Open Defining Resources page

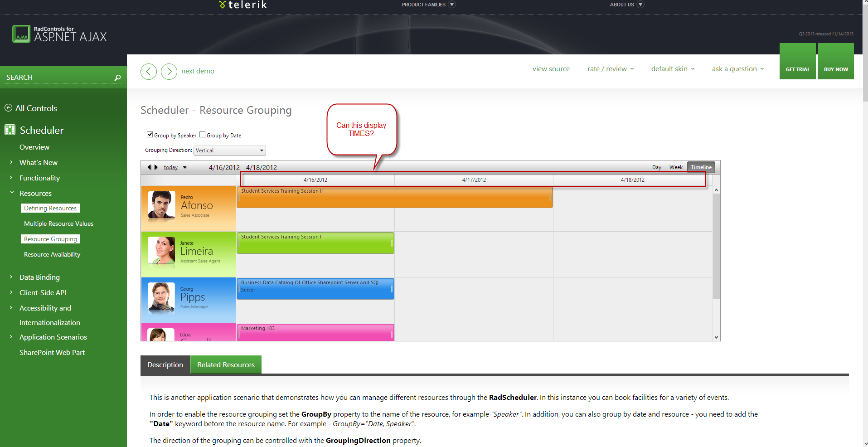(50, 208)
